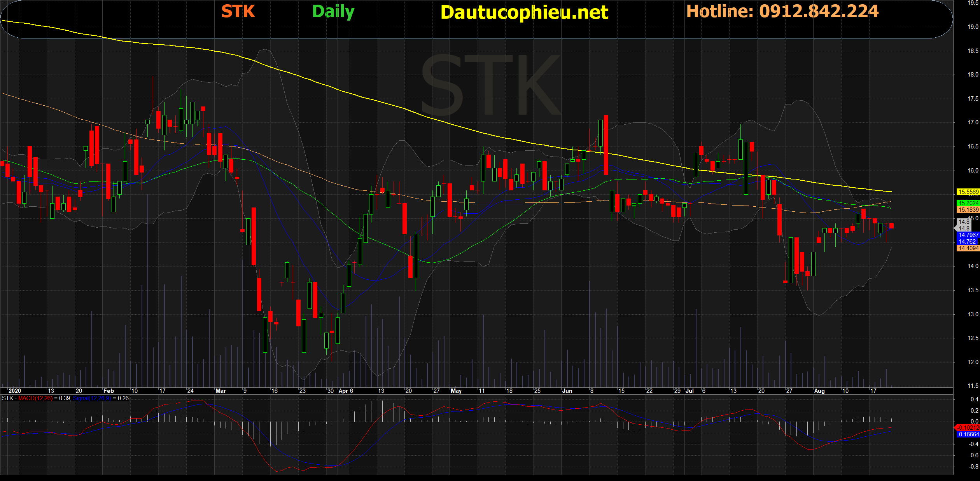
Task: Click the orange STK ticker title
Action: 238,12
